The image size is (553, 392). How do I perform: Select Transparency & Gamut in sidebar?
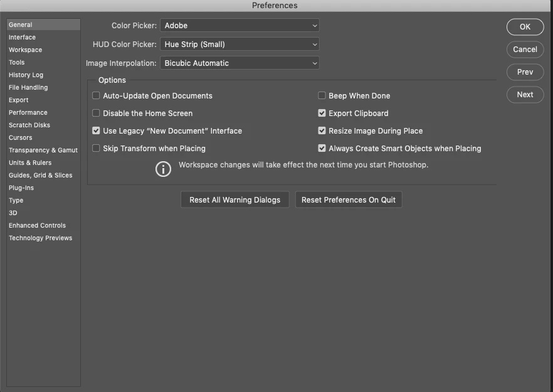coord(43,150)
